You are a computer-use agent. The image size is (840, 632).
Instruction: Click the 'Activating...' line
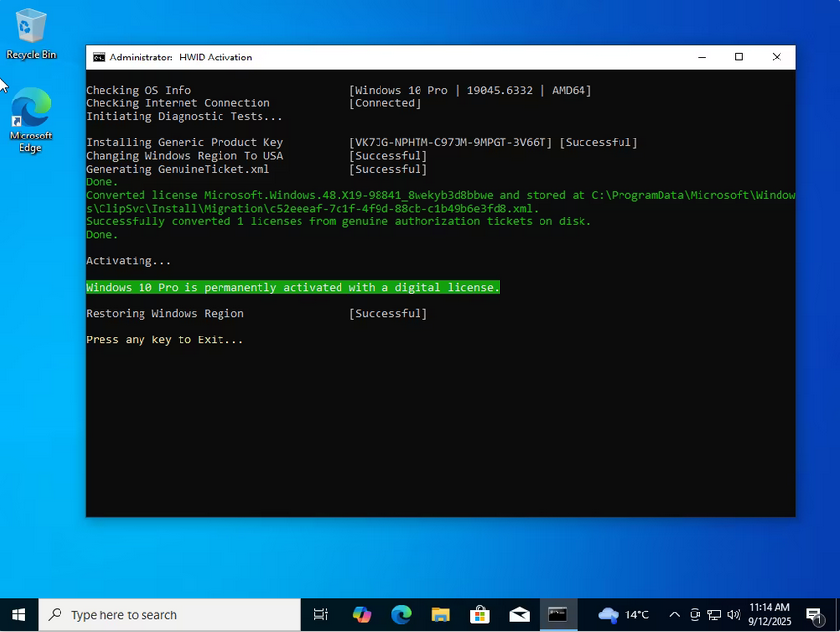(x=128, y=260)
